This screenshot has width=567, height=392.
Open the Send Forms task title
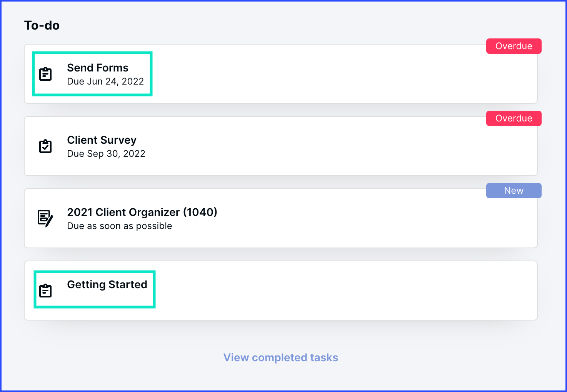coord(98,68)
